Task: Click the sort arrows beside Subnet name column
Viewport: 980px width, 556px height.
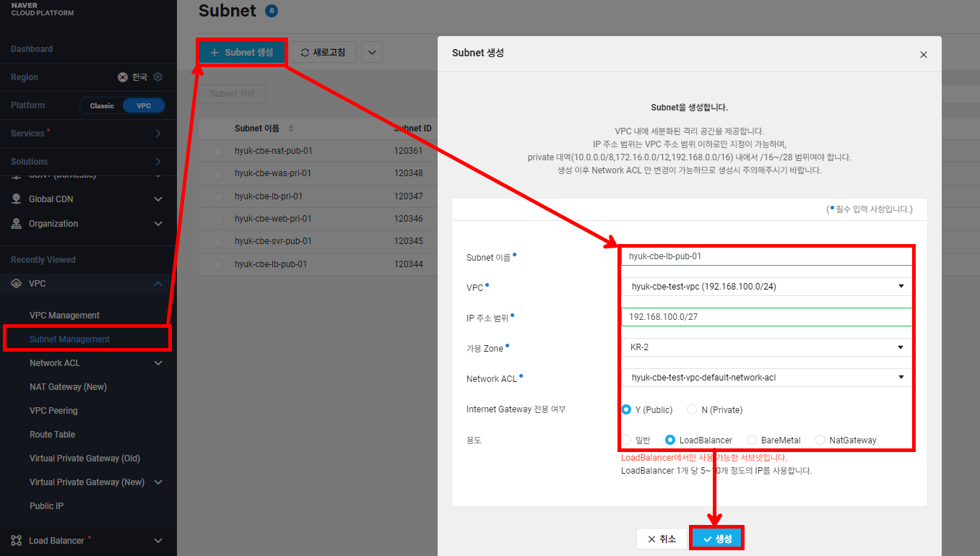Action: pos(291,129)
